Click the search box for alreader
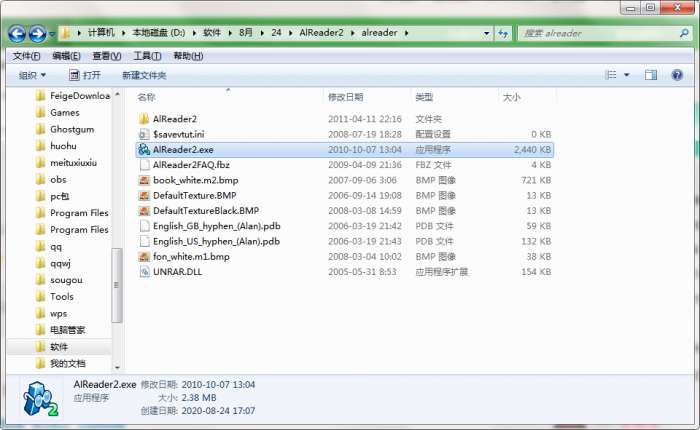 click(598, 33)
